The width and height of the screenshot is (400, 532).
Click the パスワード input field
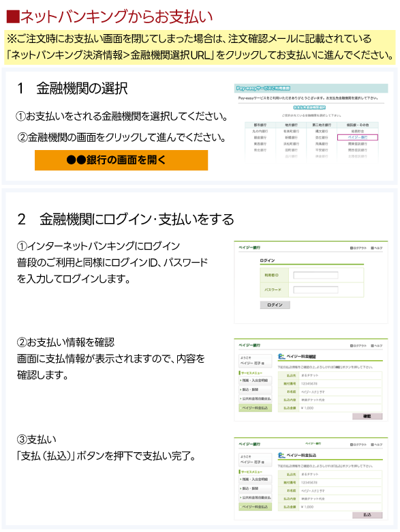[x=316, y=290]
